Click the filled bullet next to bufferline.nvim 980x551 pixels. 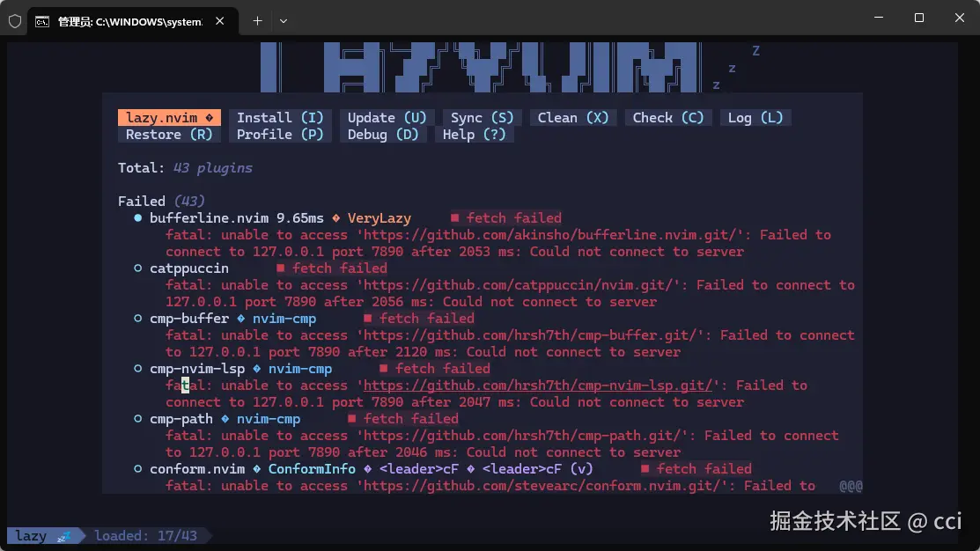(137, 218)
